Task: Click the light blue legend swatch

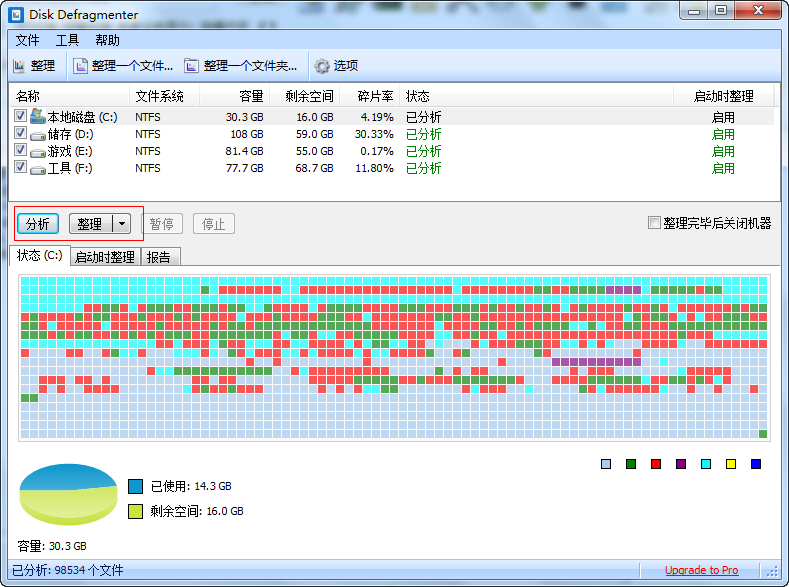Action: point(606,464)
